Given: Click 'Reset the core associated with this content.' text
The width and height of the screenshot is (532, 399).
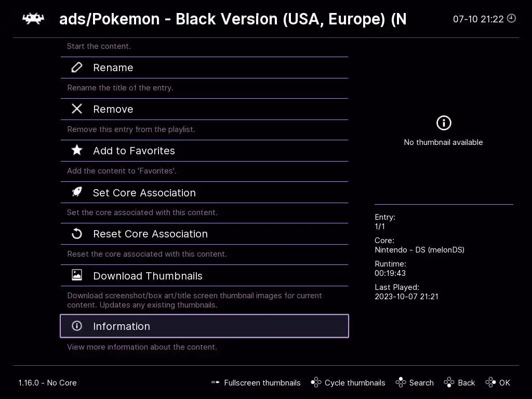Looking at the screenshot, I should pyautogui.click(x=147, y=254).
